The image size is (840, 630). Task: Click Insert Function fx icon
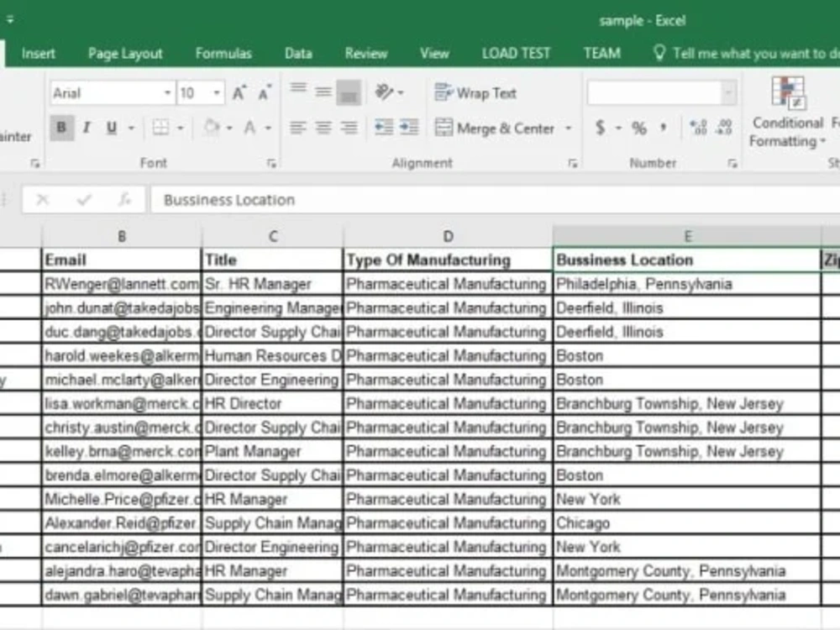pyautogui.click(x=124, y=200)
